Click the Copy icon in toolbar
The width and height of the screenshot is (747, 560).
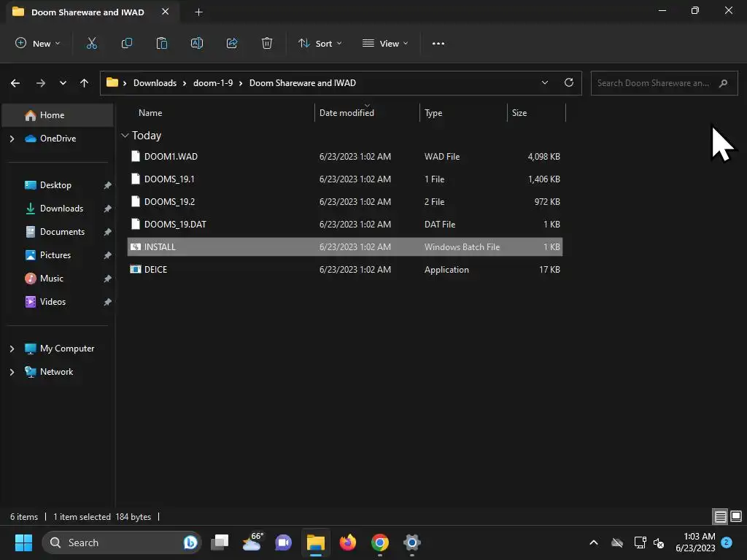tap(127, 43)
